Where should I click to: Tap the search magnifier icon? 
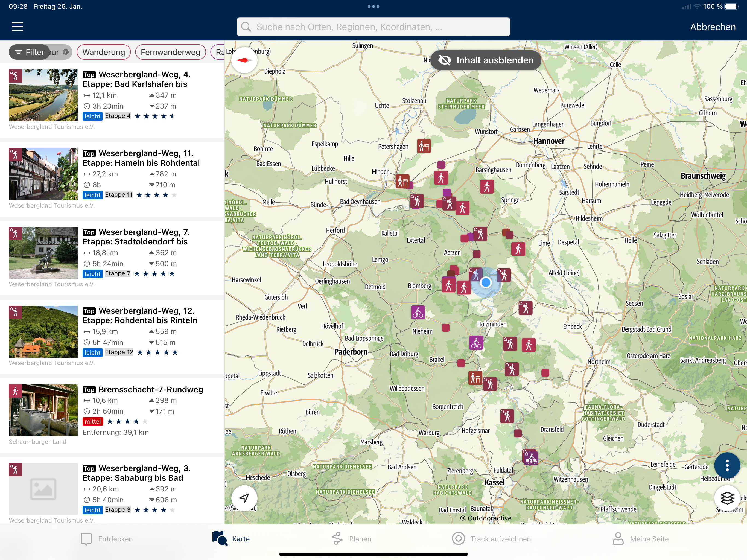pyautogui.click(x=246, y=27)
